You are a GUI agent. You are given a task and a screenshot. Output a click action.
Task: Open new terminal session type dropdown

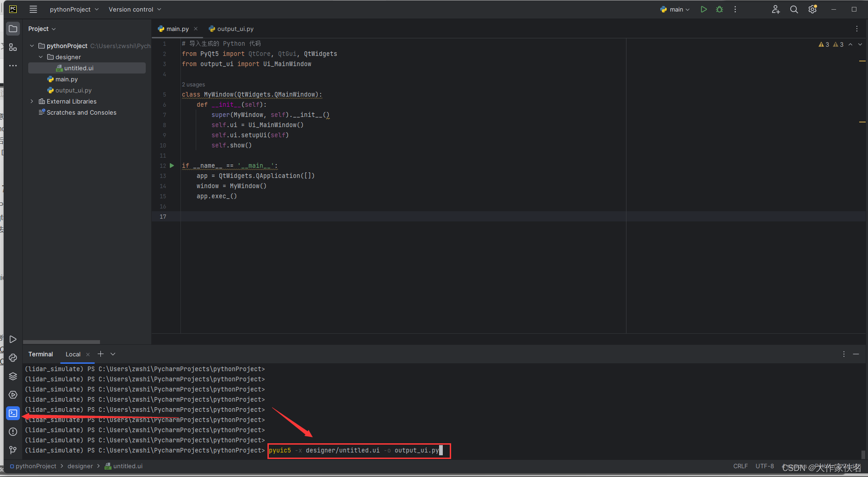coord(113,354)
